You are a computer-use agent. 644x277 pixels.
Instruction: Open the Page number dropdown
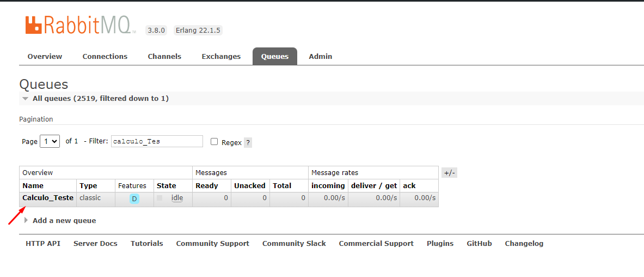[x=50, y=141]
